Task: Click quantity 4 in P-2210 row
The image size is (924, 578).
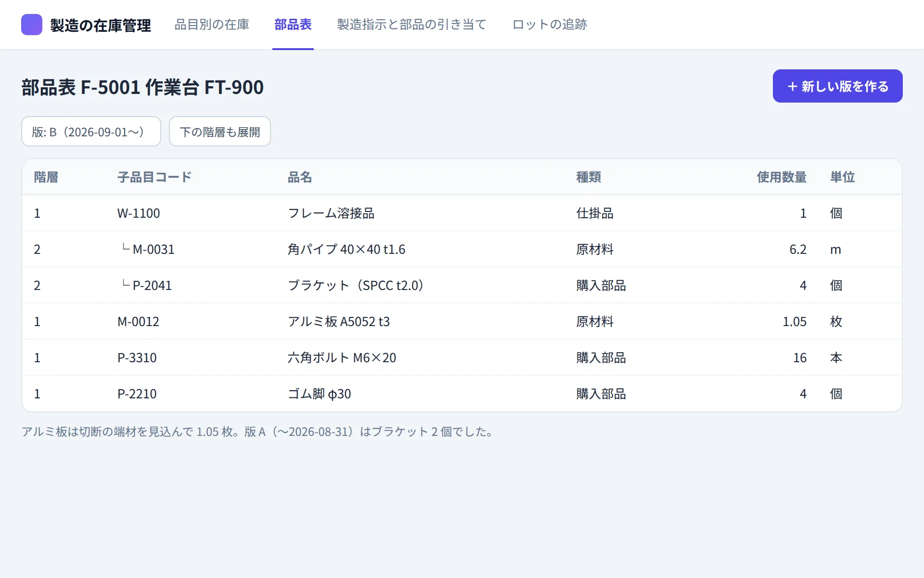Action: 803,394
